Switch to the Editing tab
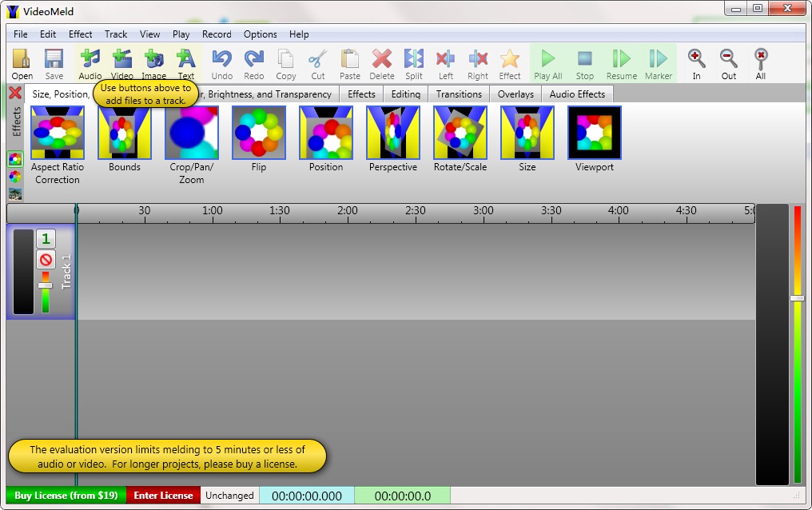This screenshot has width=812, height=510. [x=405, y=94]
